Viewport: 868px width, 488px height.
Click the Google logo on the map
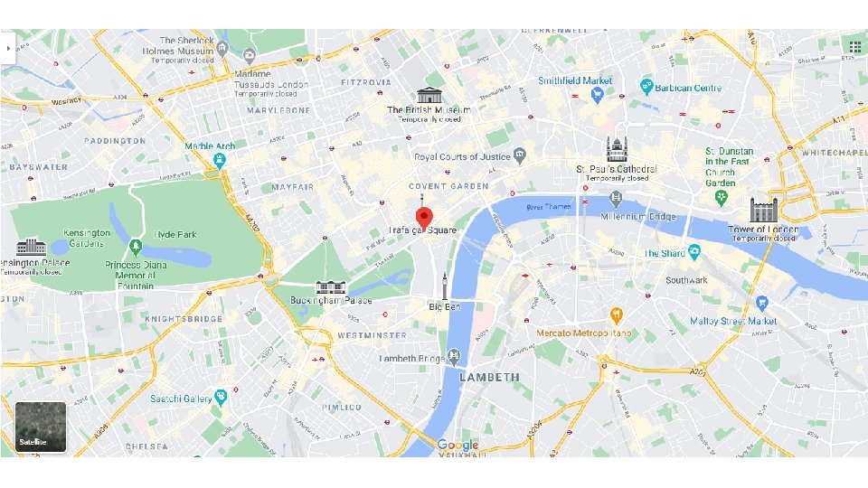point(458,446)
